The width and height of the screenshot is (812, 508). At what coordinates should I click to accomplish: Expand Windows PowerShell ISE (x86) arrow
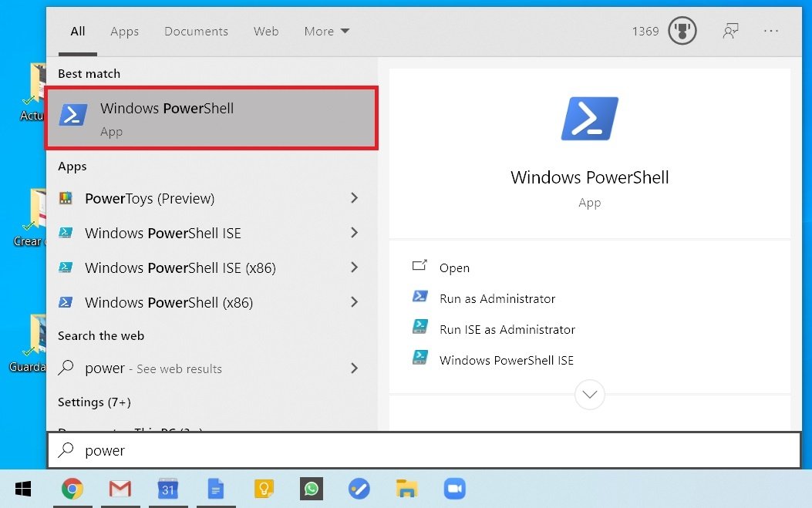tap(354, 267)
